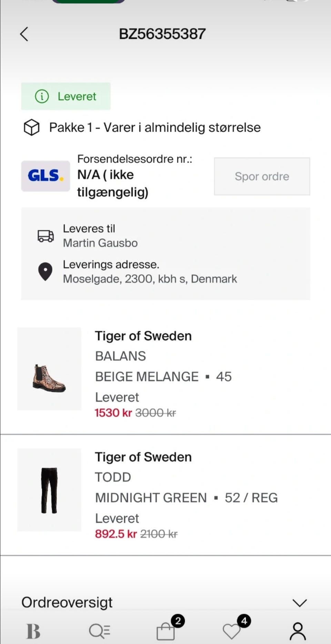331x644 pixels.
Task: Open the search menu icon
Action: coord(99,631)
